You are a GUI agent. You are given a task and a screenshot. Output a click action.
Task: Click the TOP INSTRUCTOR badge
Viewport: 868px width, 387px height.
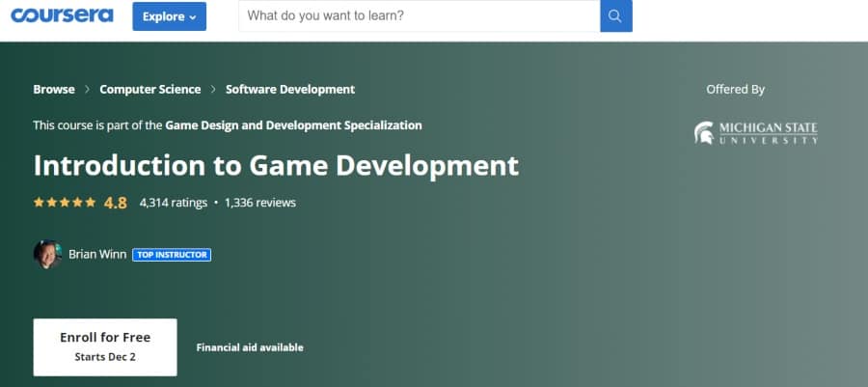pyautogui.click(x=172, y=255)
